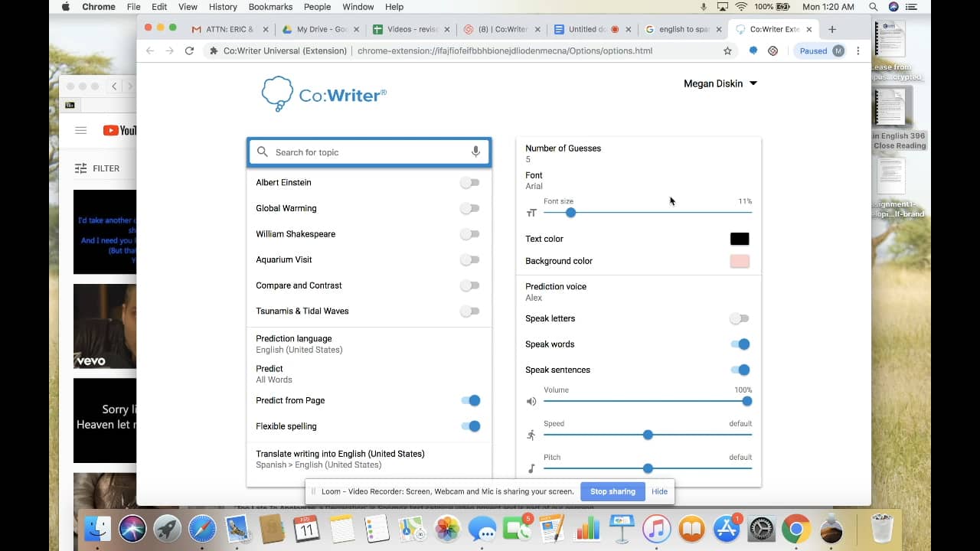Click the pitch music-note icon
This screenshot has height=551, width=980.
click(x=531, y=468)
